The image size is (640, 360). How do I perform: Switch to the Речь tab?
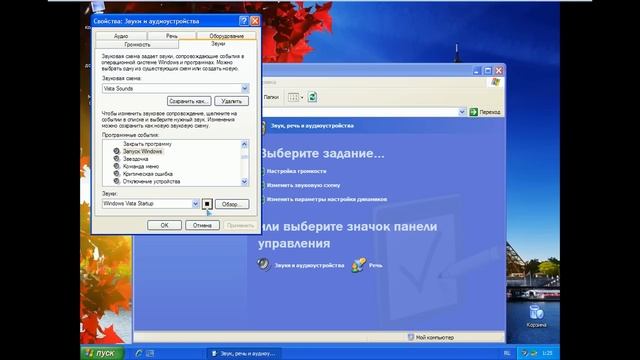(x=171, y=36)
